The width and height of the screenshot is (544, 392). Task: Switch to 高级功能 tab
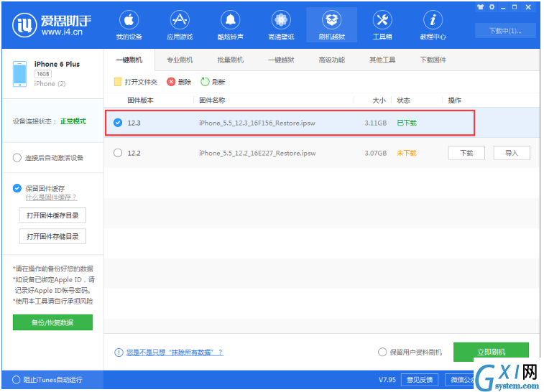pos(332,60)
